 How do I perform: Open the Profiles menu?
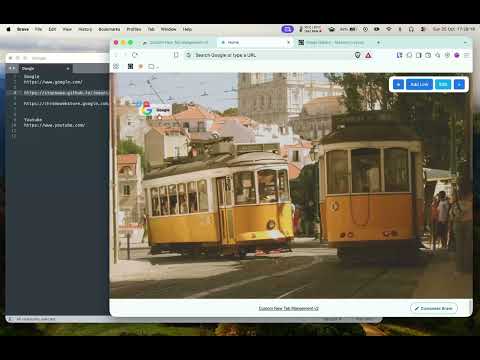coord(134,29)
